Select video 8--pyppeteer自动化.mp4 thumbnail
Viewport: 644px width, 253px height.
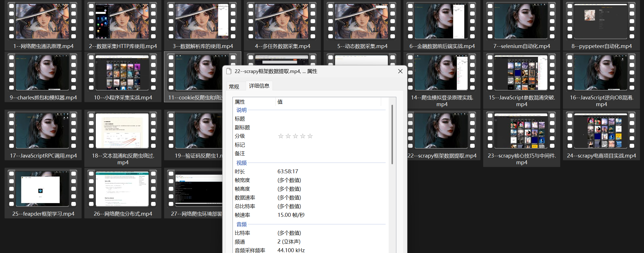point(601,21)
